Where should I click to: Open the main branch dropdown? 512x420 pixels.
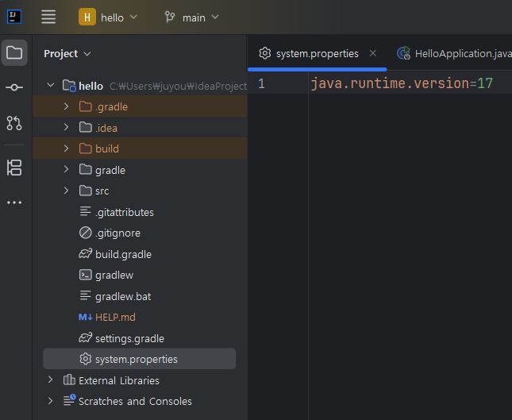click(x=191, y=17)
